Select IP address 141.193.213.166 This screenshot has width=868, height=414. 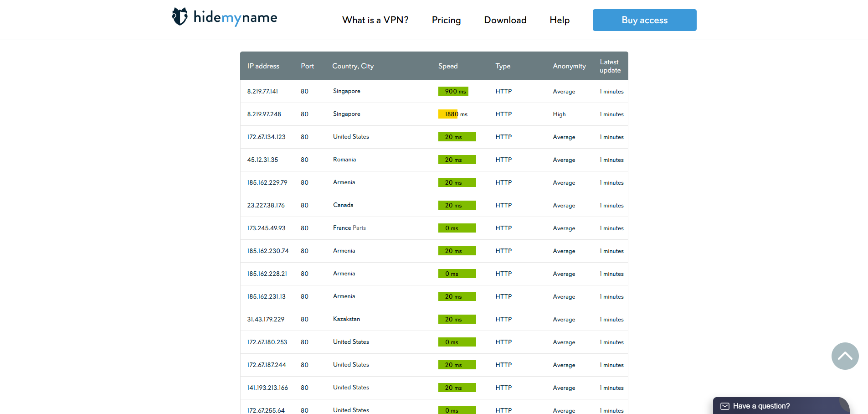click(x=268, y=388)
